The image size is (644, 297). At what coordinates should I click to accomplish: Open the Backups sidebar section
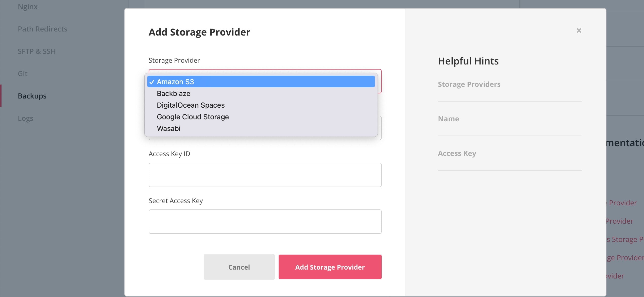(32, 96)
